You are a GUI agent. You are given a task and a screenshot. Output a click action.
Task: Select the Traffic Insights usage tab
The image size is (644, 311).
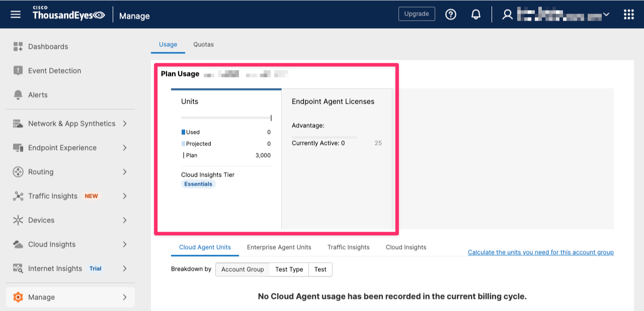(349, 248)
